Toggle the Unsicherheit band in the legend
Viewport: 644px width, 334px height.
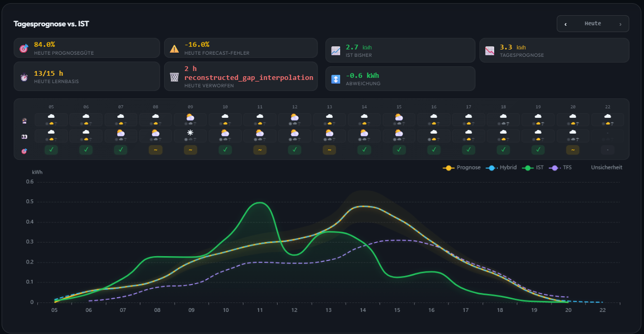pos(606,168)
